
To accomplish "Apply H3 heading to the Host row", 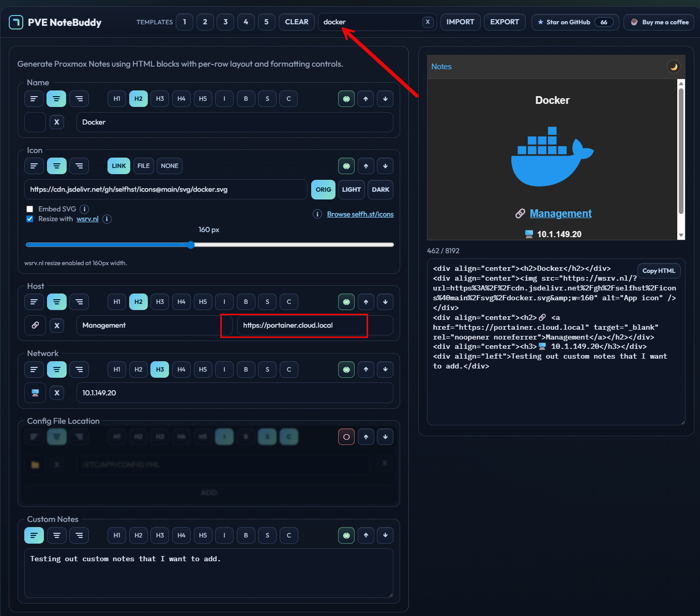I will click(x=160, y=301).
